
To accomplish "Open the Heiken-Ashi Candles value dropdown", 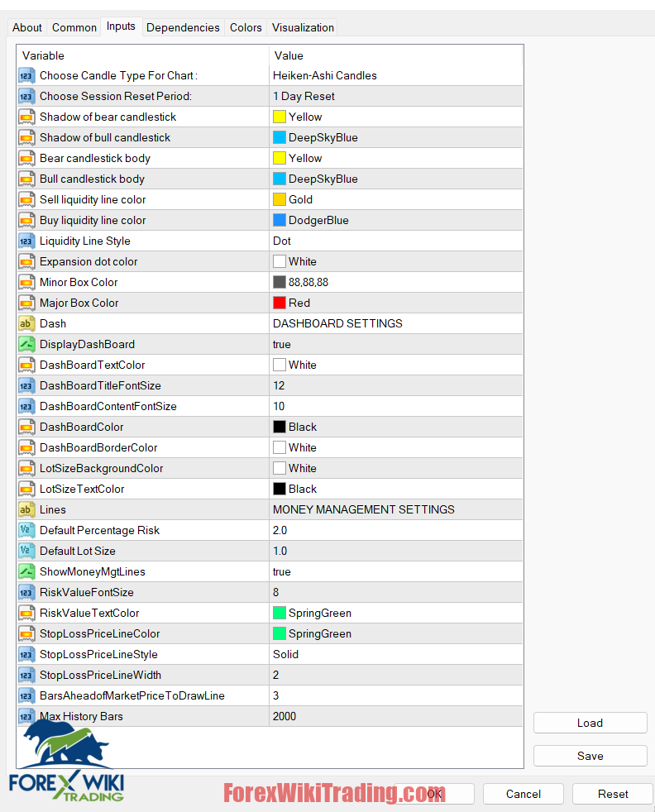I will tap(395, 75).
